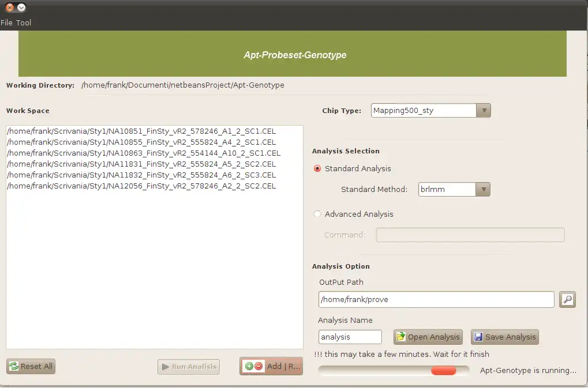This screenshot has height=388, width=588.
Task: Click in the disabled Command field
Action: pyautogui.click(x=470, y=235)
